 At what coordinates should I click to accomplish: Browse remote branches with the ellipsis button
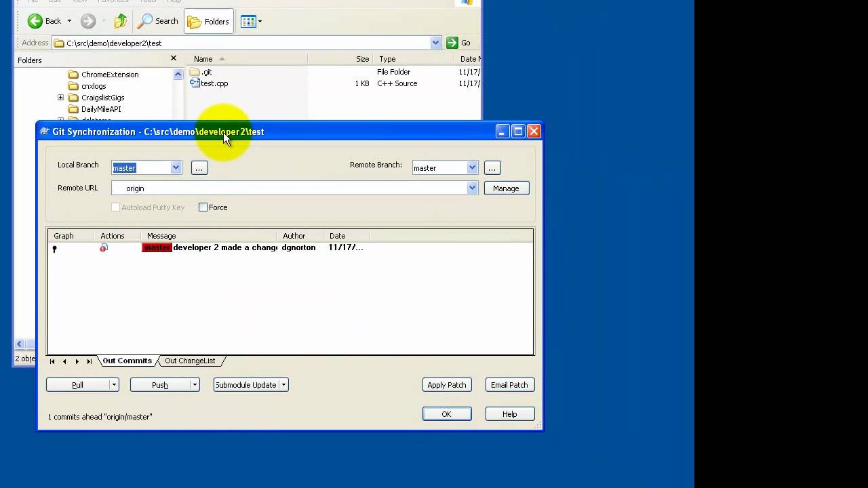(492, 168)
